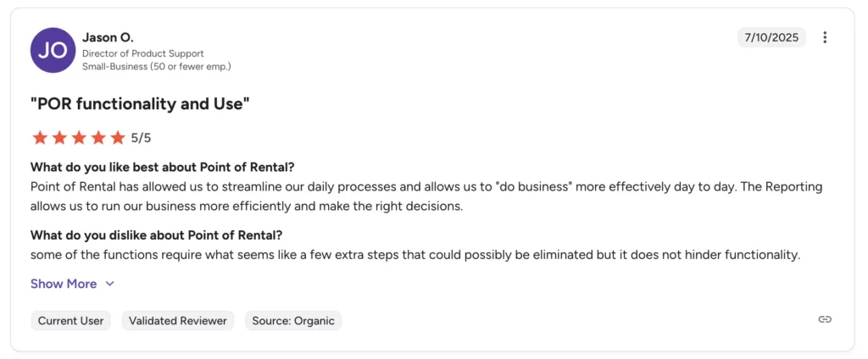Open reviewer name Jason O.

coord(108,37)
